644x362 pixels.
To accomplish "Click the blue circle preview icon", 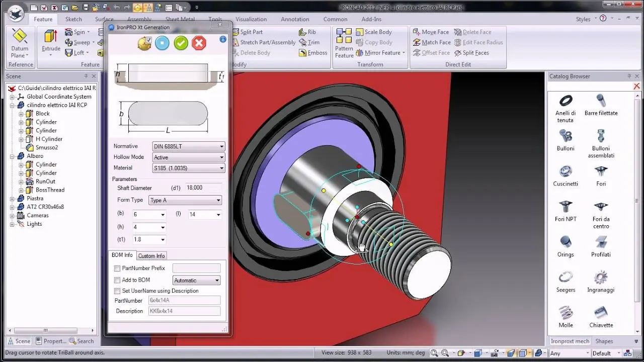I will pyautogui.click(x=162, y=43).
